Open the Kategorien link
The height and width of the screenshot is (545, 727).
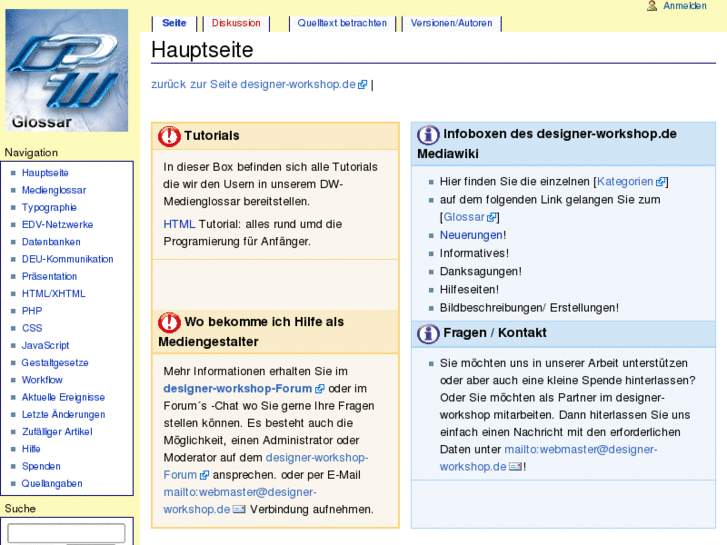625,181
